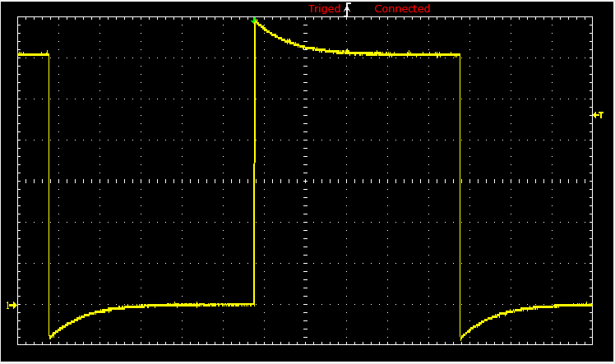
Task: Click the green trigger point marker
Action: tap(255, 21)
